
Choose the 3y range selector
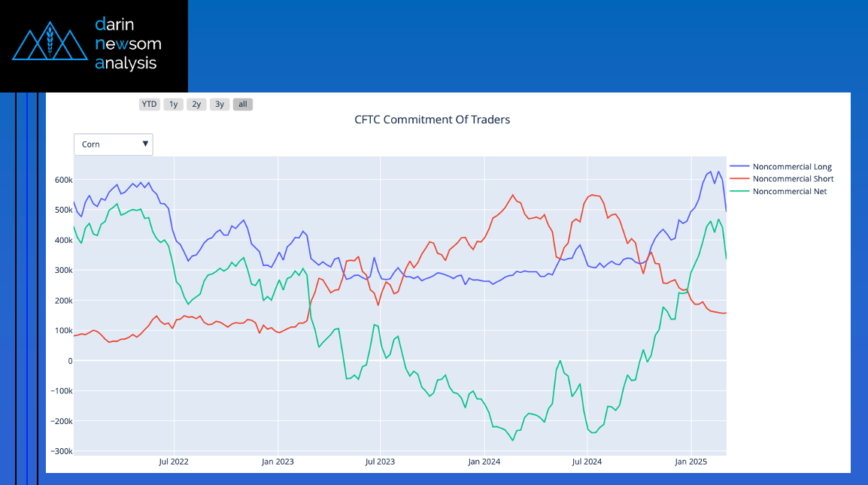[220, 105]
